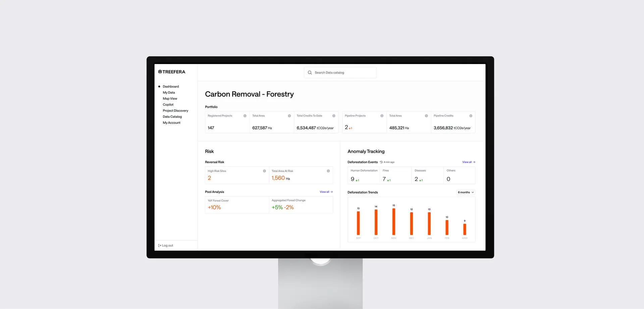Click the Search Data catalog field
The image size is (644, 309).
[340, 73]
